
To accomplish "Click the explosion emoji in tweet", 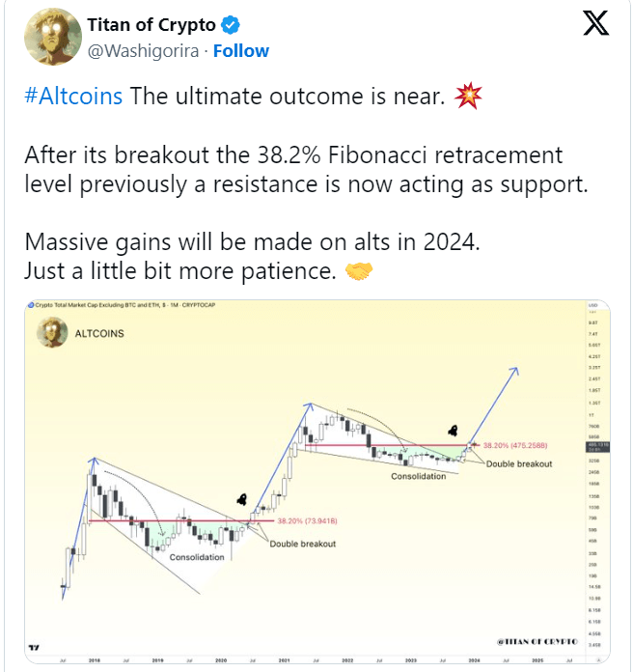I will tap(468, 96).
